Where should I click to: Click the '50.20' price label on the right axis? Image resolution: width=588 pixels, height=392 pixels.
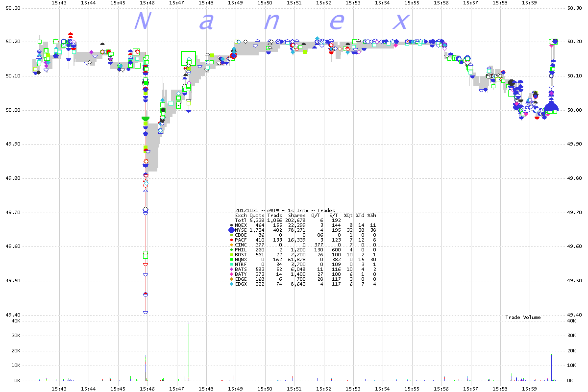tap(574, 43)
